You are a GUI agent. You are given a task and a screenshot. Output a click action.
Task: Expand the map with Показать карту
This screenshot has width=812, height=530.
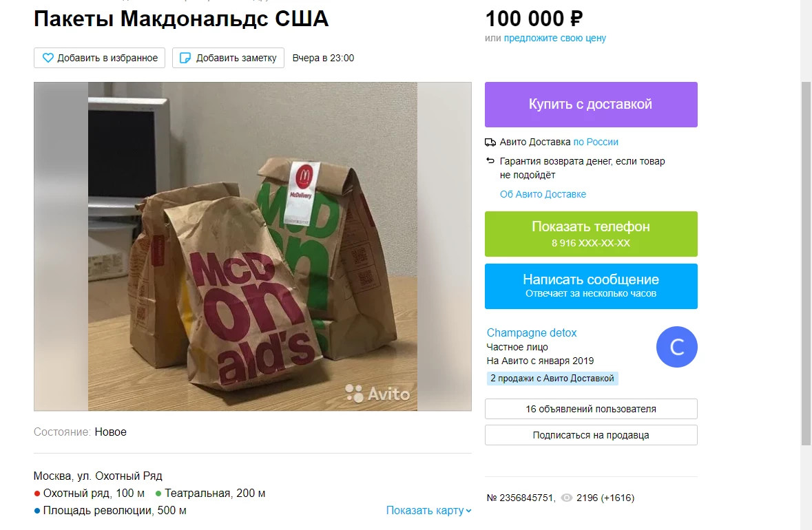429,510
